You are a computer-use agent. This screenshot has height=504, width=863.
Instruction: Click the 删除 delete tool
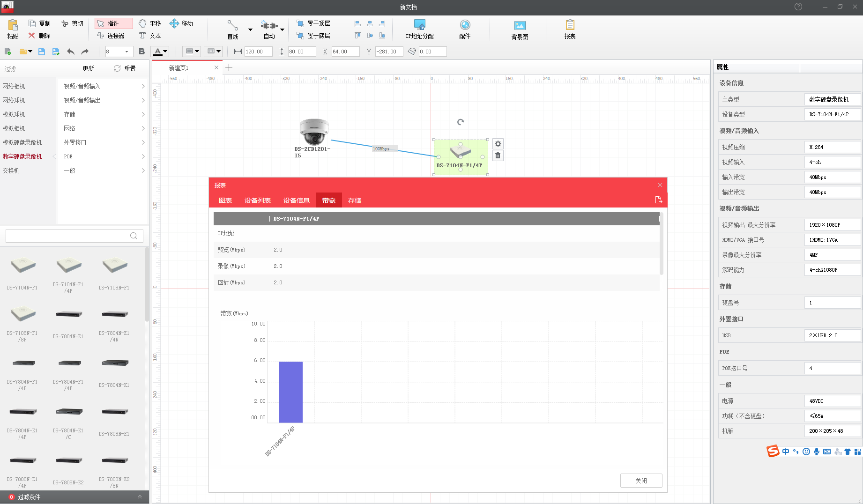pos(39,36)
